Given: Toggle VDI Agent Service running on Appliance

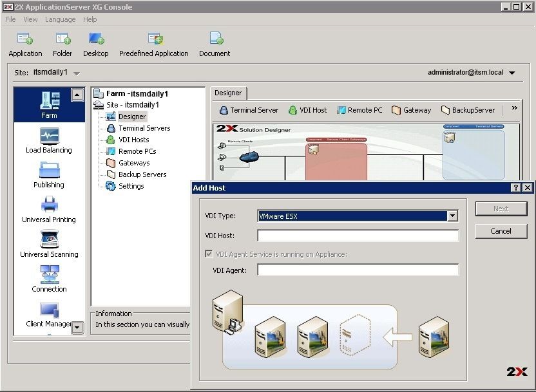Looking at the screenshot, I should click(209, 254).
